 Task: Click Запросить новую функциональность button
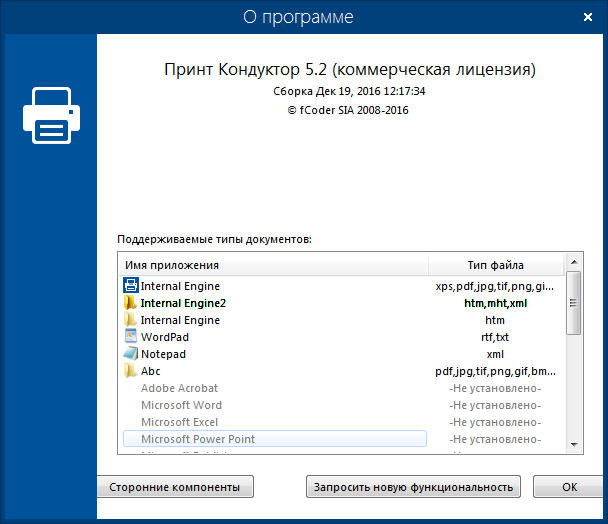pos(413,487)
